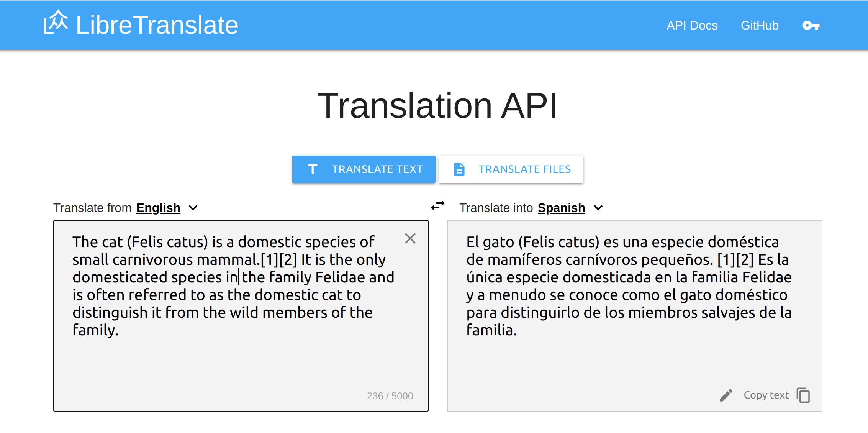Click the Translate Files document icon
Viewport: 868px width, 433px height.
point(459,169)
